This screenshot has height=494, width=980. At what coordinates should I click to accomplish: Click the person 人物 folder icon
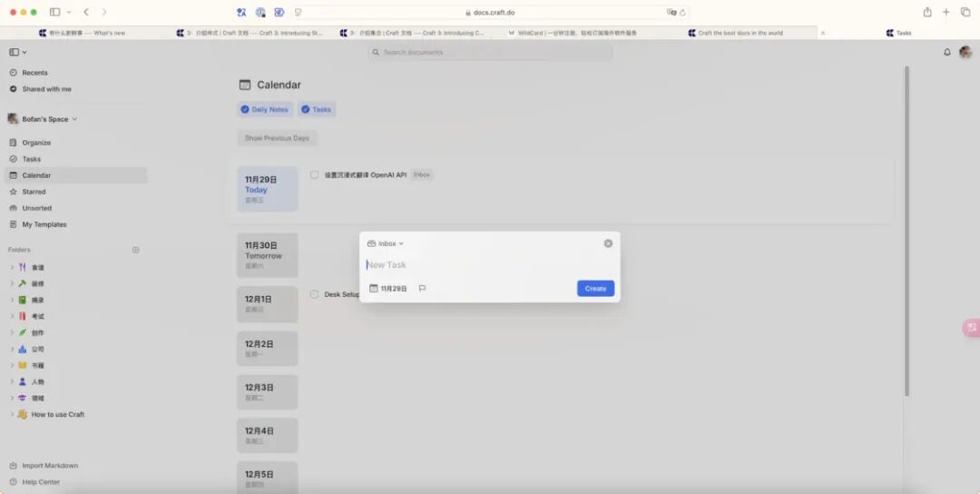(x=23, y=381)
